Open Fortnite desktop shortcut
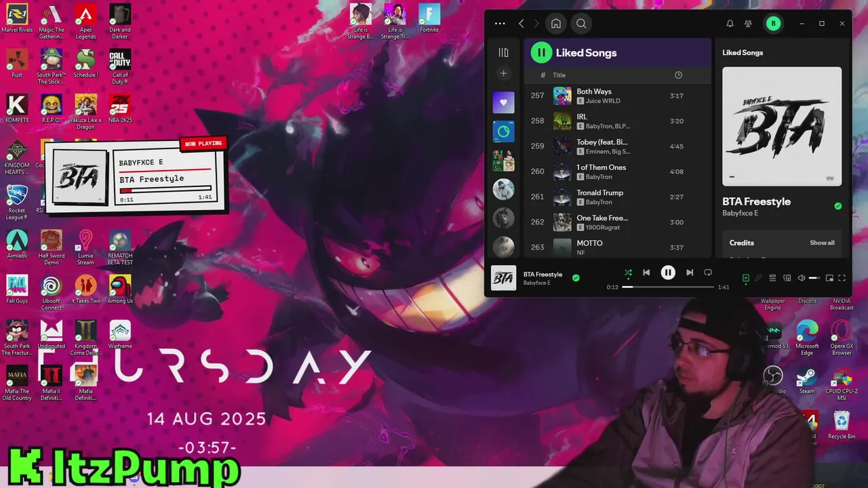 click(x=429, y=18)
